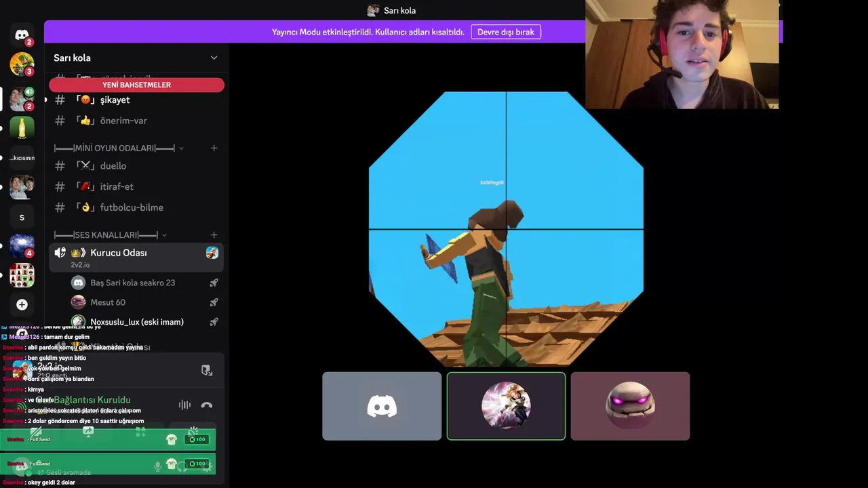Open the yellow bottle server icon

tap(22, 128)
